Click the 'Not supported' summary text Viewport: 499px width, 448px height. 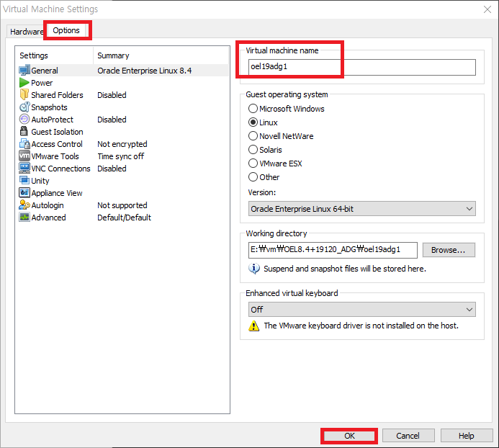coord(122,205)
